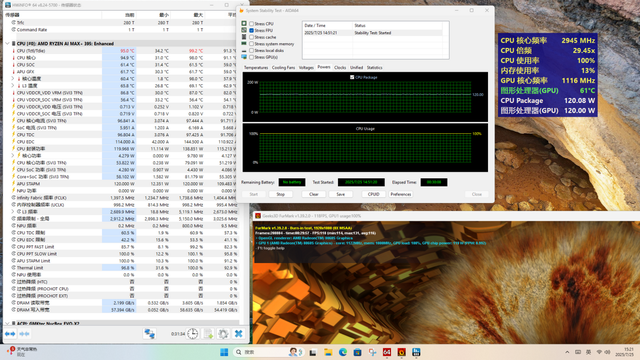
Task: Click the HWiNFO network computers icon
Action: pos(149,333)
